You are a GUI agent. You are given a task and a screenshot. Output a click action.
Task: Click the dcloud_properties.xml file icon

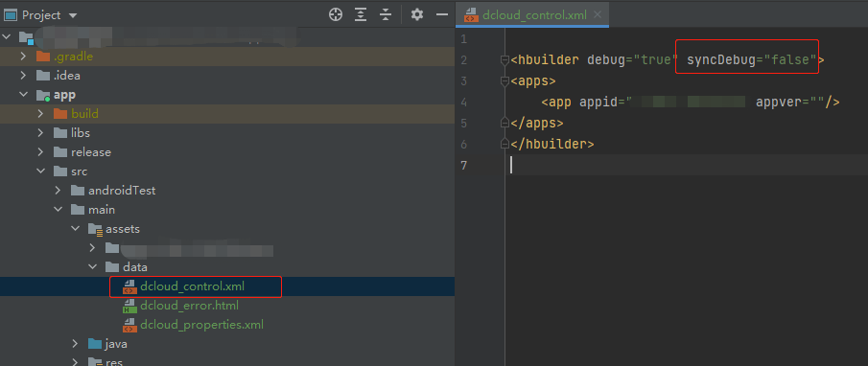point(129,325)
